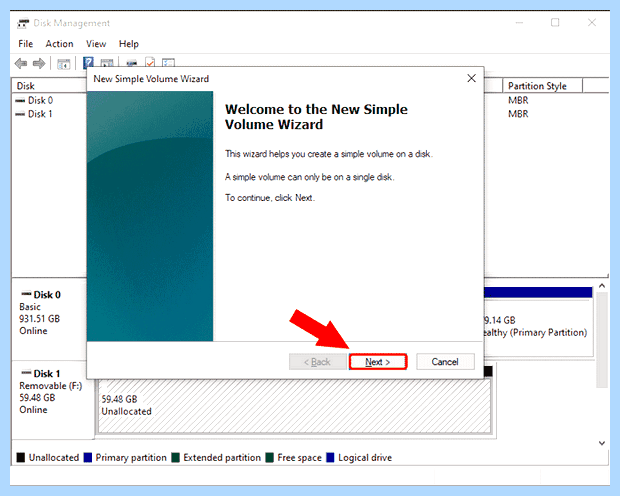Click the Forward arrow toolbar icon
The image size is (620, 496).
click(x=39, y=63)
